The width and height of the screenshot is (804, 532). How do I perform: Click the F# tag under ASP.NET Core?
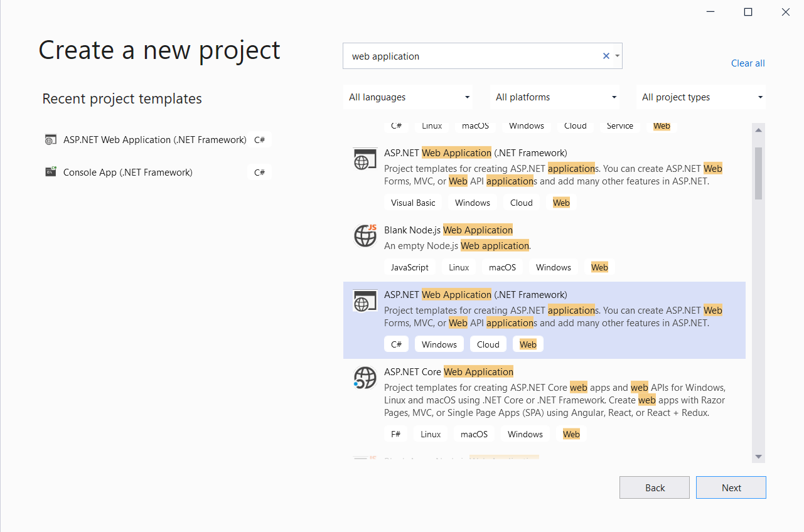[396, 434]
